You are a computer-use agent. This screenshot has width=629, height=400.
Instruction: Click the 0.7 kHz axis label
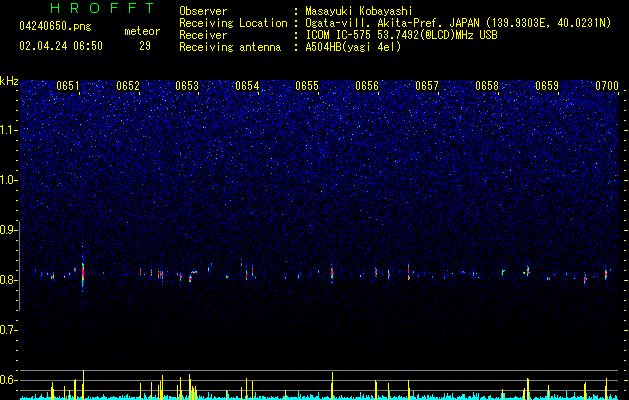click(8, 330)
